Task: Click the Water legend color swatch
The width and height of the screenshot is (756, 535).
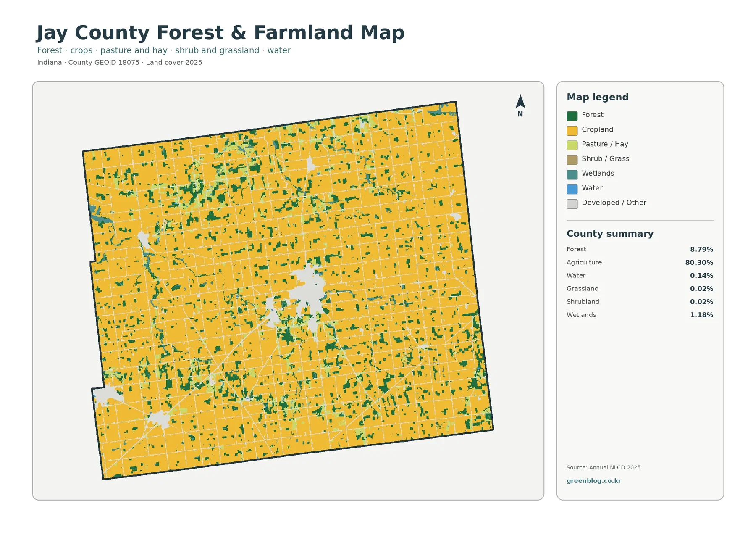Action: 572,189
